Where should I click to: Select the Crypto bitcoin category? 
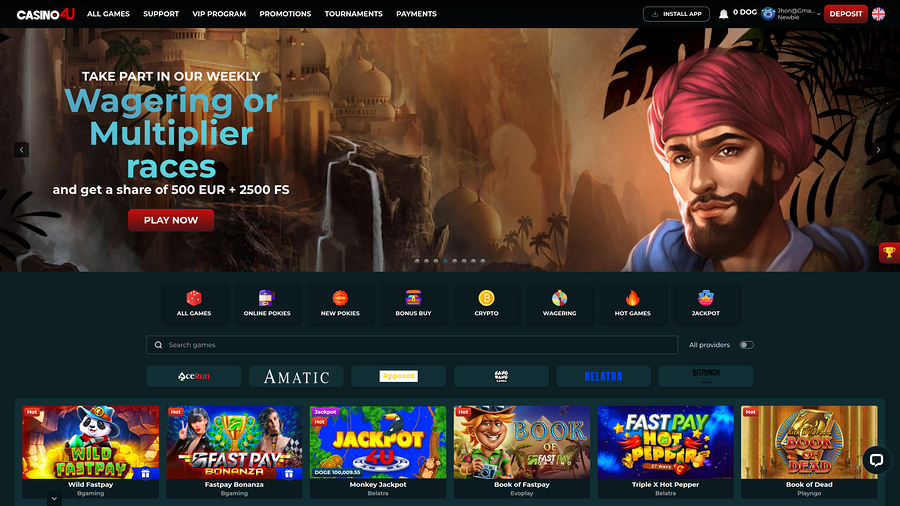click(x=486, y=303)
